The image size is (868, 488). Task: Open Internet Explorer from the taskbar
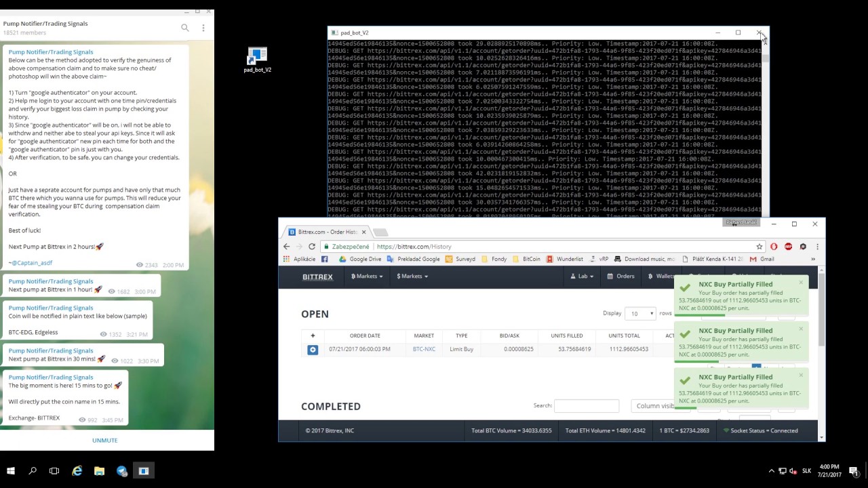click(x=77, y=470)
